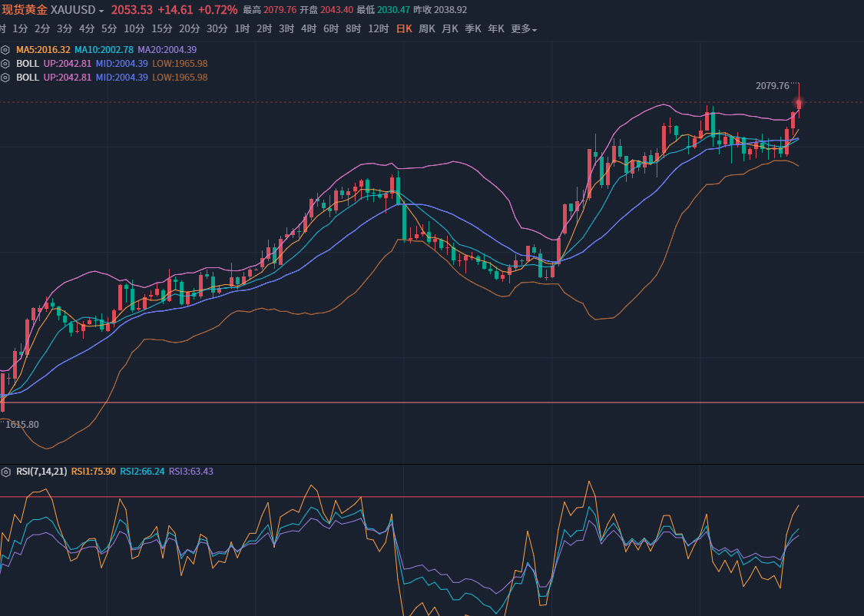864x616 pixels.
Task: Click the current price 2053.53
Action: [131, 11]
